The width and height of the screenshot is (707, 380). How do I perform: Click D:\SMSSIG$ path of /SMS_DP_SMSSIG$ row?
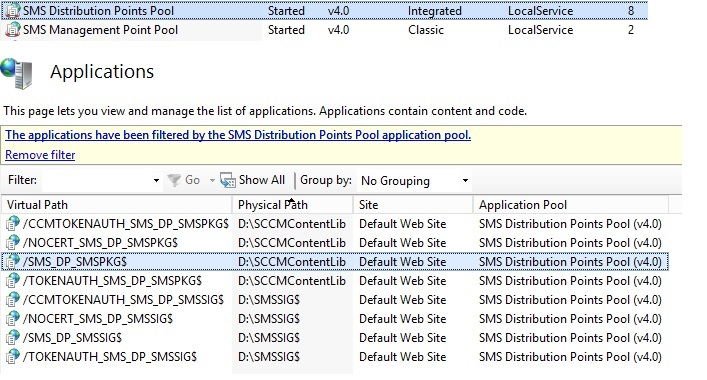pyautogui.click(x=269, y=338)
